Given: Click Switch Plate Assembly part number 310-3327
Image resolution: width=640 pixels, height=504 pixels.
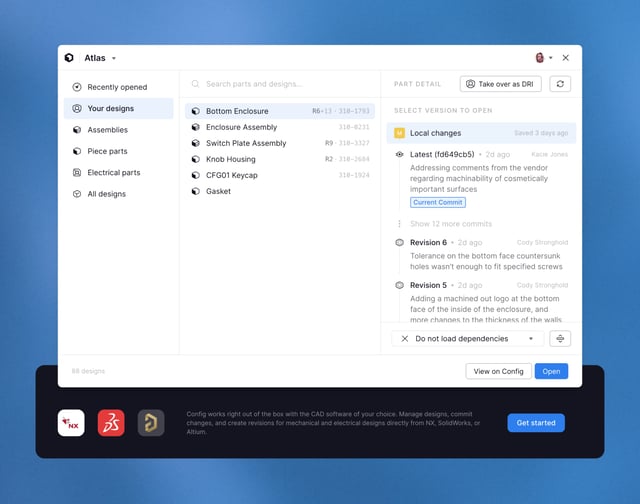Looking at the screenshot, I should [x=354, y=143].
